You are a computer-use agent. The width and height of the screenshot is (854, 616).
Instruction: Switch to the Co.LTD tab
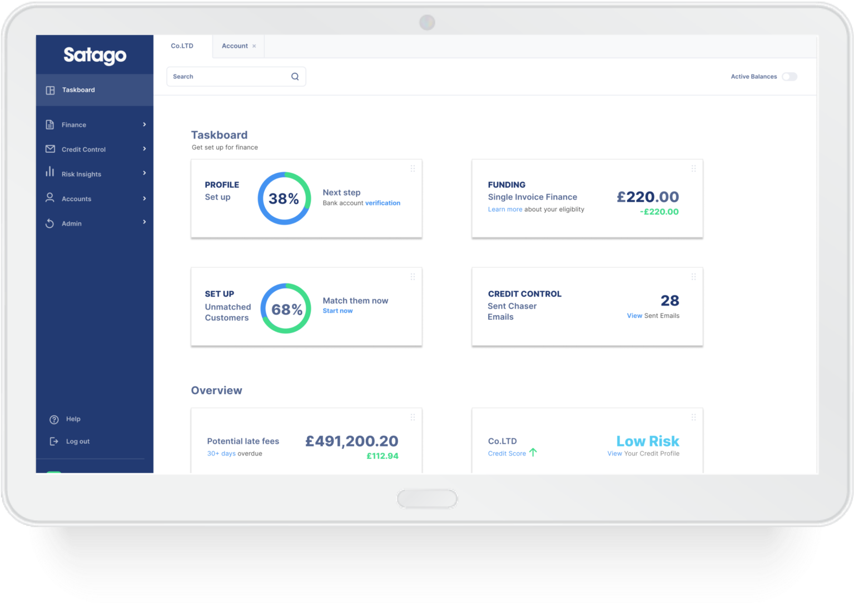point(182,46)
